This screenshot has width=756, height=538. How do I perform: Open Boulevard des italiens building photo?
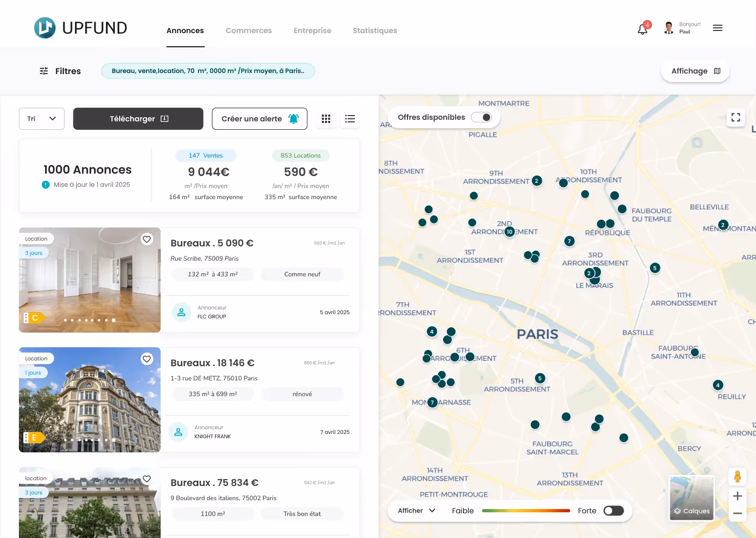click(x=90, y=502)
